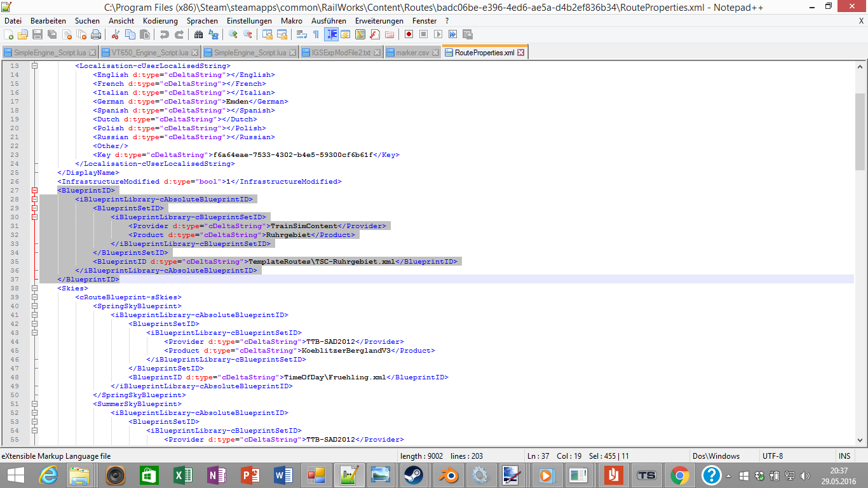The width and height of the screenshot is (868, 488).
Task: Click the Zoom in magnifier icon
Action: coord(233,34)
